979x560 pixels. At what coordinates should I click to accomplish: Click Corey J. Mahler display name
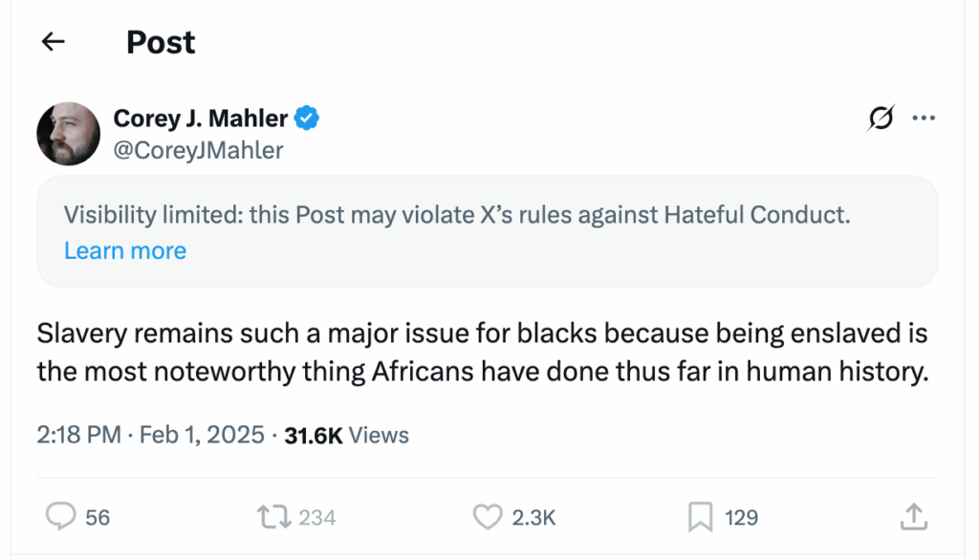202,118
